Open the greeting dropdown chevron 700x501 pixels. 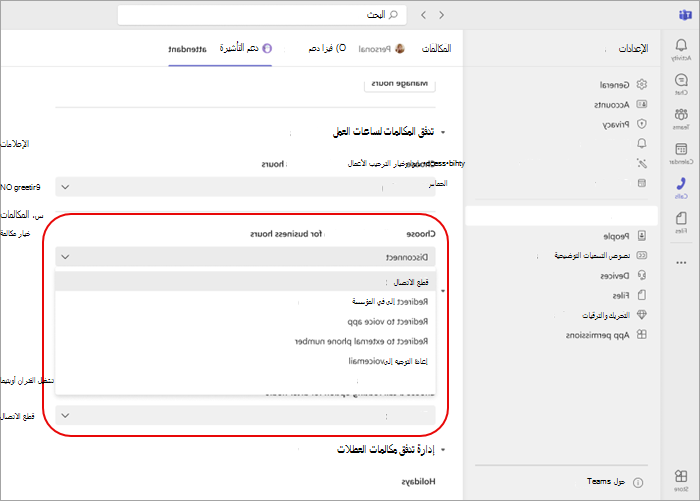point(65,187)
